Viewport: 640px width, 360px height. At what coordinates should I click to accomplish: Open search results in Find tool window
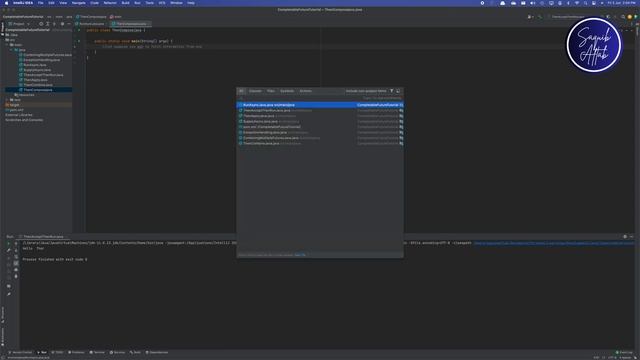pyautogui.click(x=398, y=91)
